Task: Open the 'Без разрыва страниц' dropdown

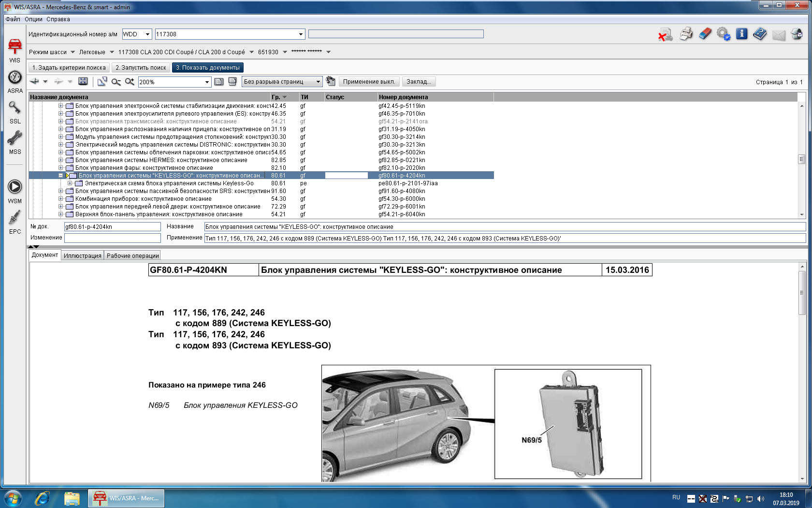Action: tap(318, 82)
